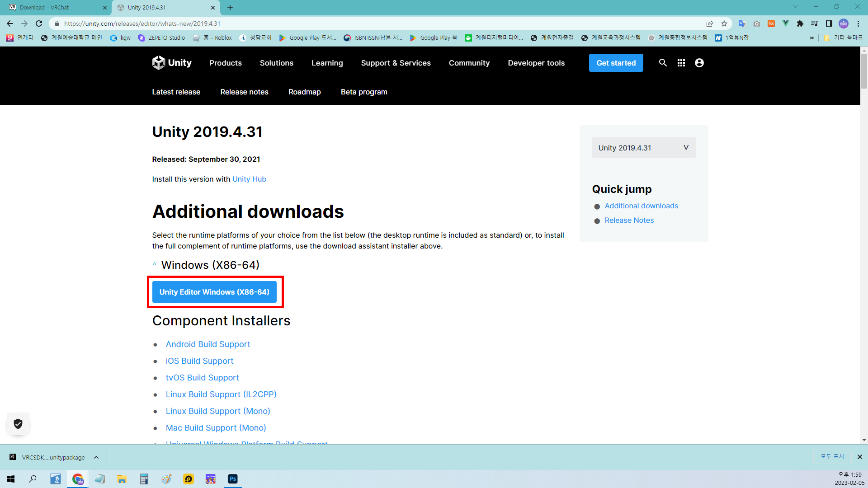Viewport: 868px width, 488px height.
Task: Click the privacy shield badge icon
Action: (x=18, y=424)
